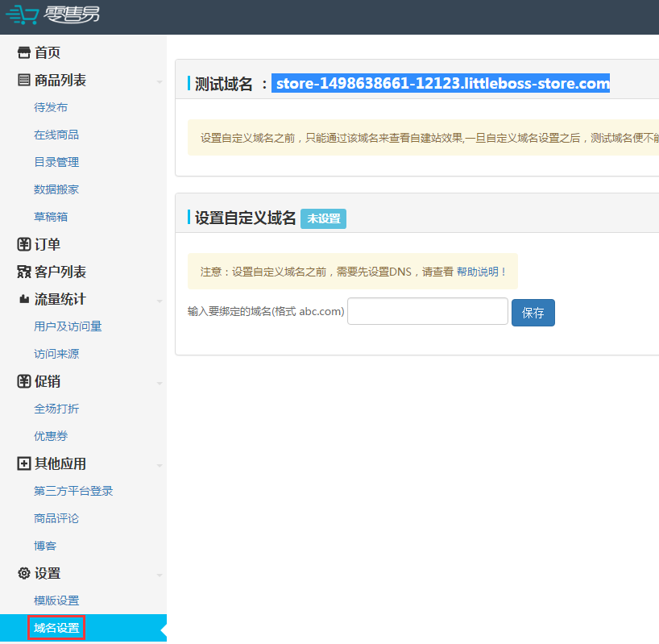Focus the custom domain input field

(427, 311)
